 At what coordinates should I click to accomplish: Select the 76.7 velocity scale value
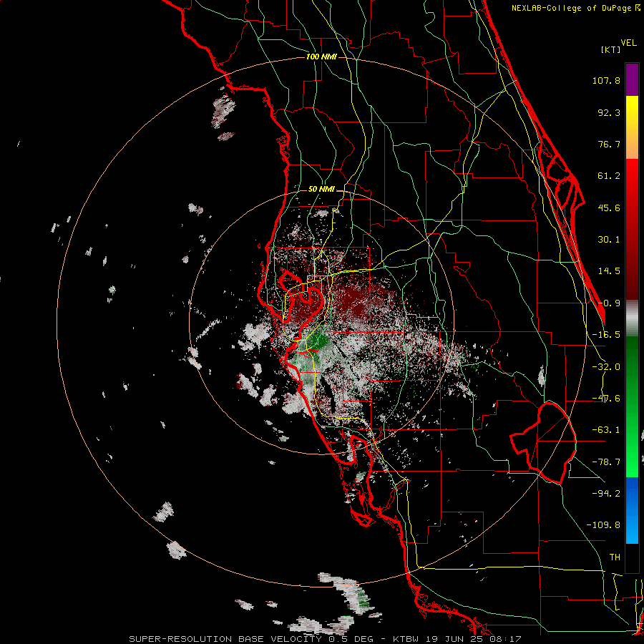609,144
